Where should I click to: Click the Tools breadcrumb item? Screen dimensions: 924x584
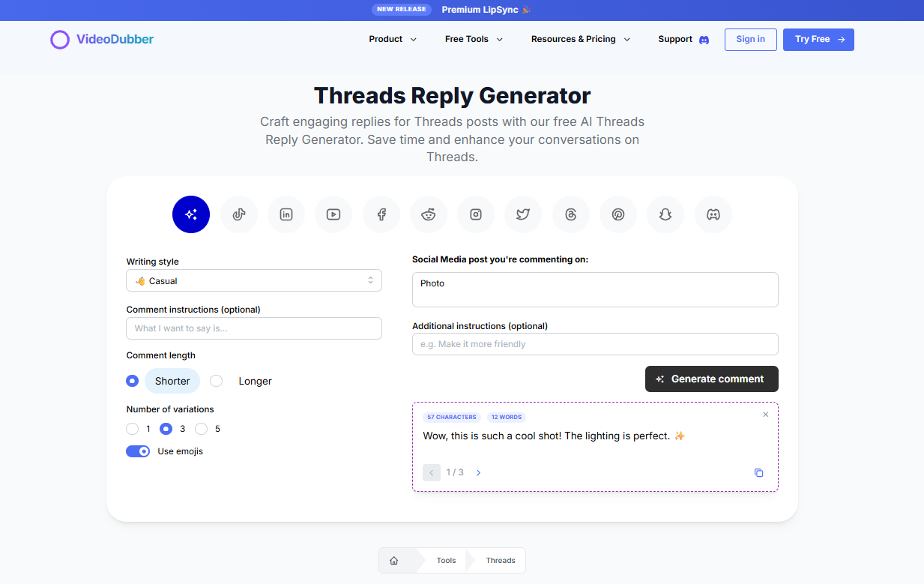447,560
